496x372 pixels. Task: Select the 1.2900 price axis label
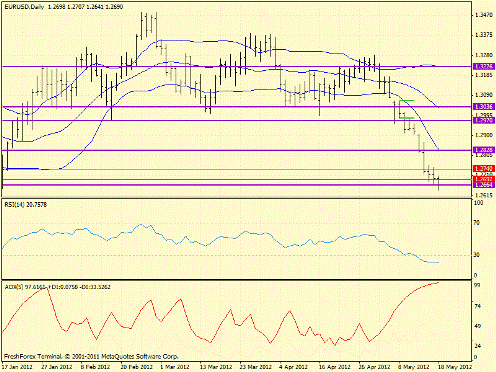[x=484, y=135]
